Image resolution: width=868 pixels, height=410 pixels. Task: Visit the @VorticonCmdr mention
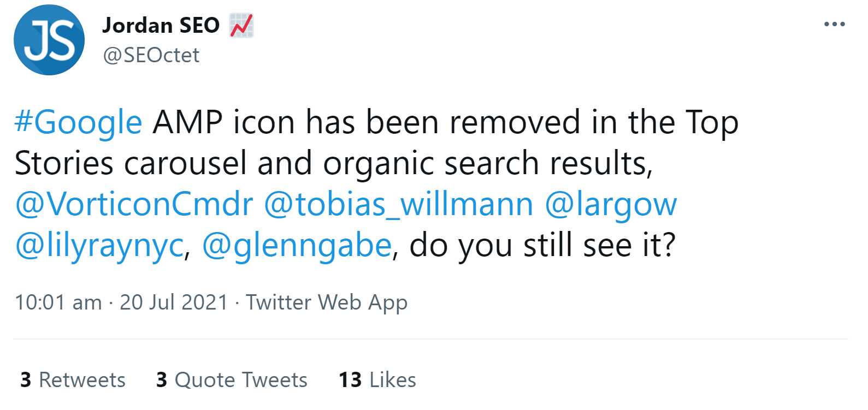(x=134, y=204)
